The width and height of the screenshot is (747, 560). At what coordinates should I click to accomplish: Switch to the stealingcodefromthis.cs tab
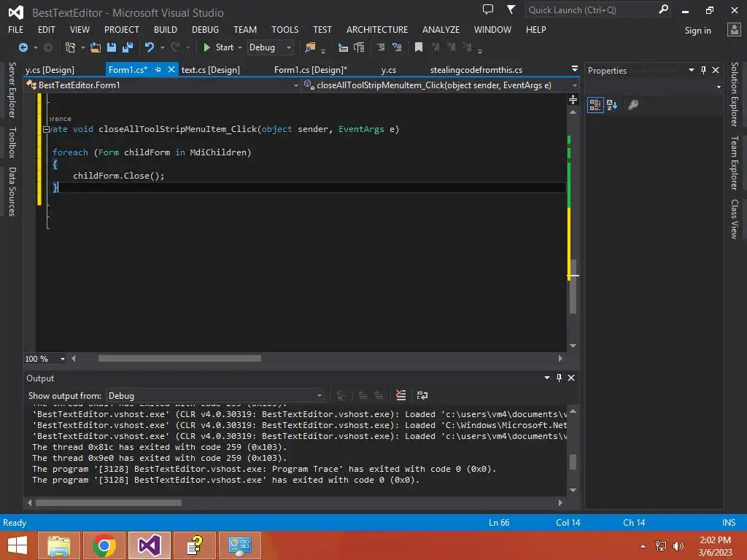(x=476, y=69)
